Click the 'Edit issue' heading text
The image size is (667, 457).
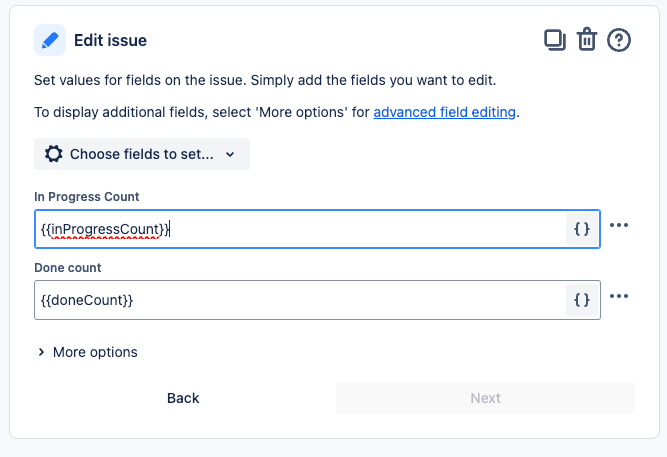pyautogui.click(x=110, y=40)
